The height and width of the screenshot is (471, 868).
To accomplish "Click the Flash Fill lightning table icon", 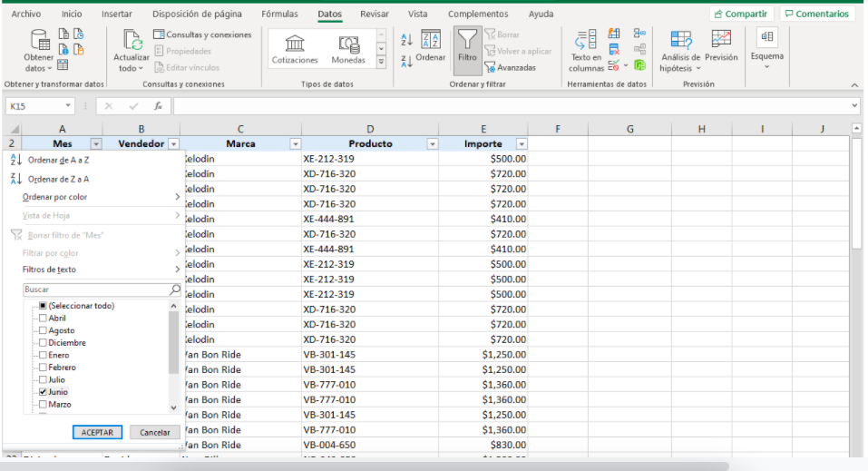I will (614, 34).
